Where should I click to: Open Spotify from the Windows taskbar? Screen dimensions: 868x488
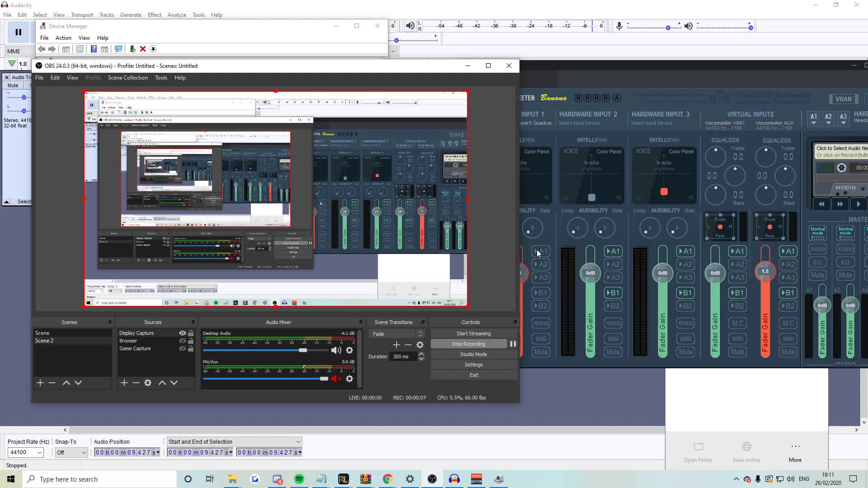(299, 479)
